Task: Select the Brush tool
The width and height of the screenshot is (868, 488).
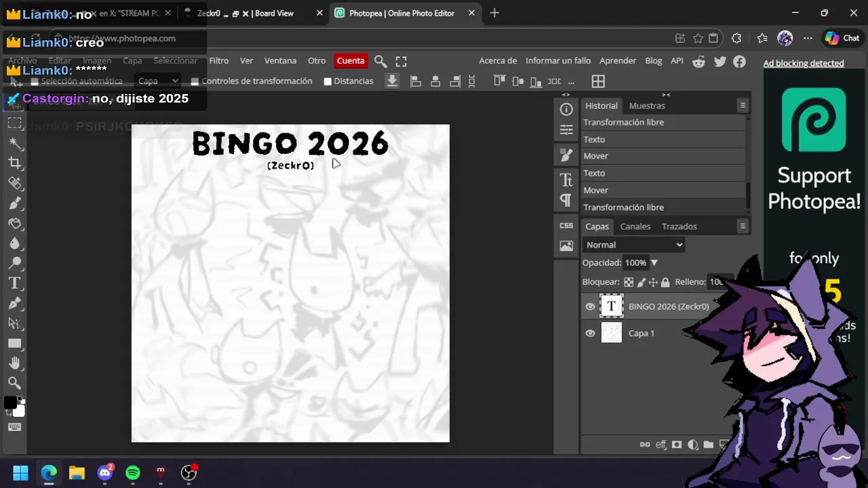Action: pyautogui.click(x=14, y=203)
